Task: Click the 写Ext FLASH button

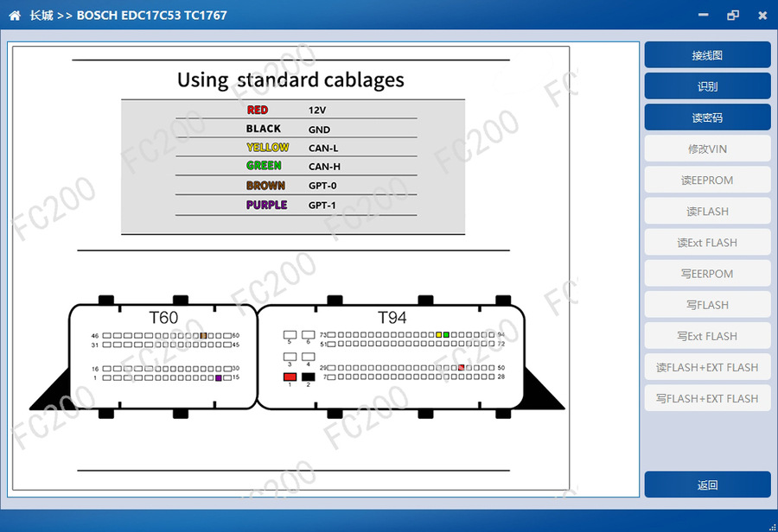Action: (x=707, y=336)
